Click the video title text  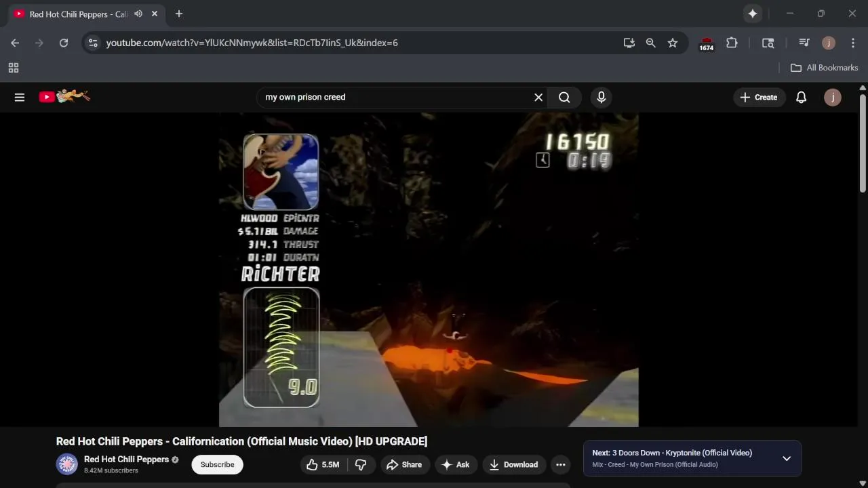[241, 441]
